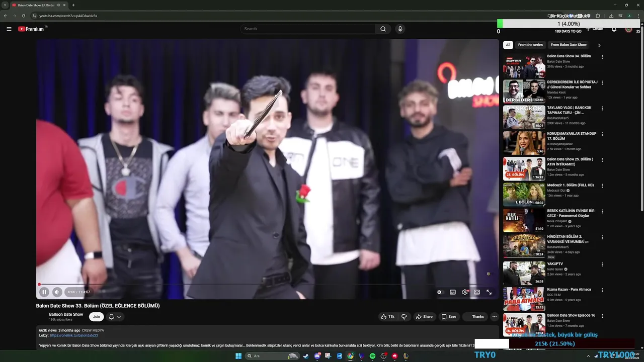Open YAKUPTV video title
This screenshot has height=362, width=644.
[555, 263]
